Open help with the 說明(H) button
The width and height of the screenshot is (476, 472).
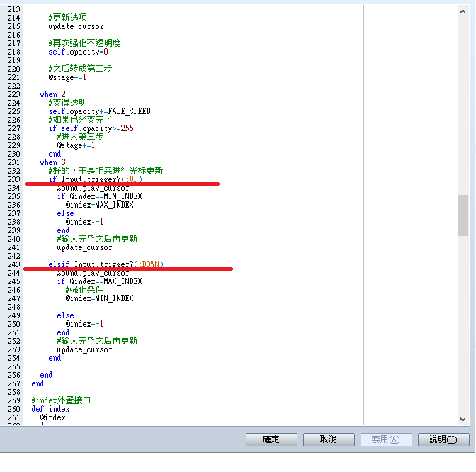pyautogui.click(x=443, y=439)
